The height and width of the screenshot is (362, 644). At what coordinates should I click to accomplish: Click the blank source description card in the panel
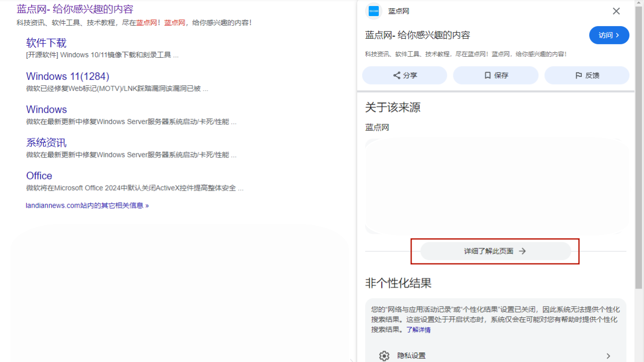[x=497, y=186]
